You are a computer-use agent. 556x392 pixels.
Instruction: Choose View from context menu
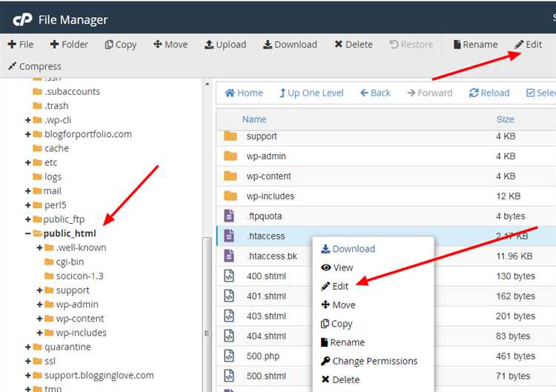coord(337,268)
